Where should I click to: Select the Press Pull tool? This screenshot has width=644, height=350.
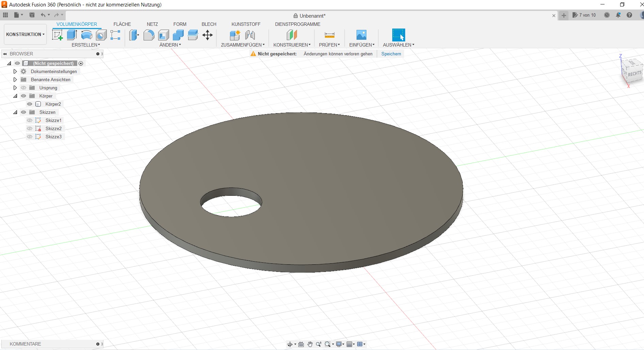click(134, 35)
